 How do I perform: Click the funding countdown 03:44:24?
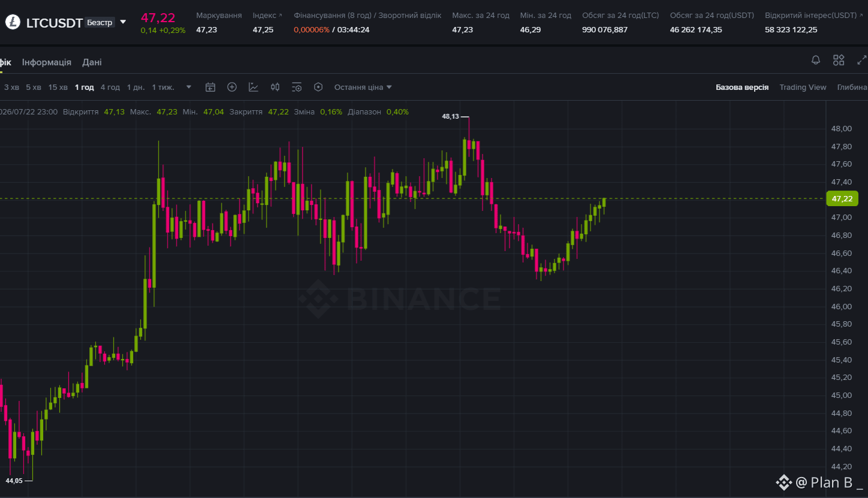tap(354, 29)
